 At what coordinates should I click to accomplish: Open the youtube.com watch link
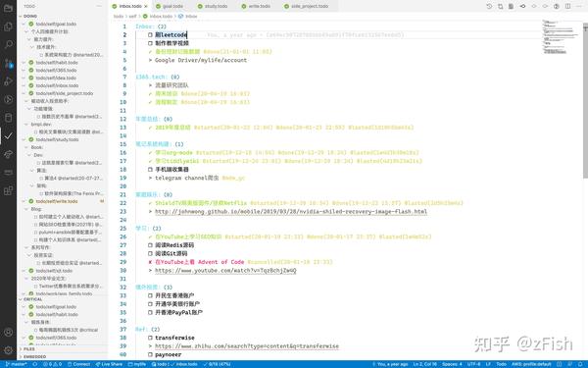(x=225, y=271)
